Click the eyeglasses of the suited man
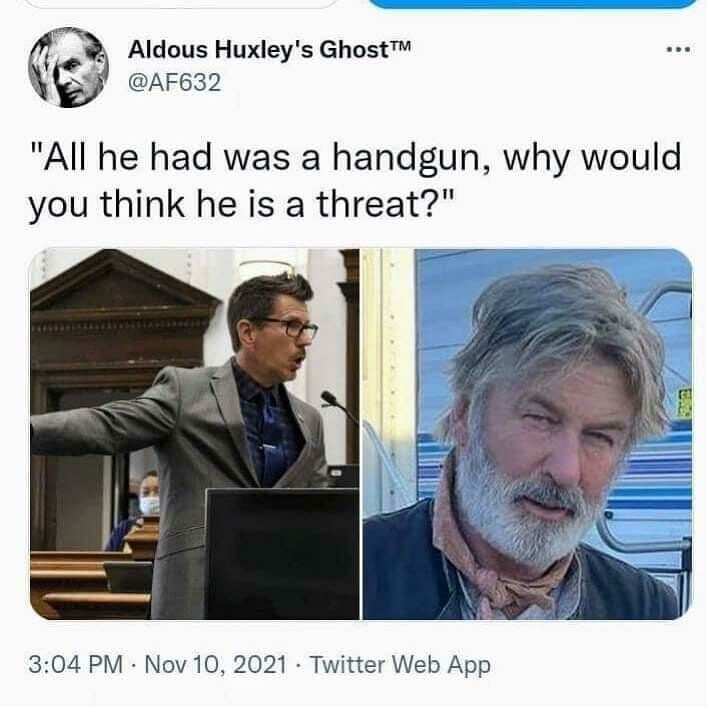The height and width of the screenshot is (707, 707). click(x=289, y=327)
